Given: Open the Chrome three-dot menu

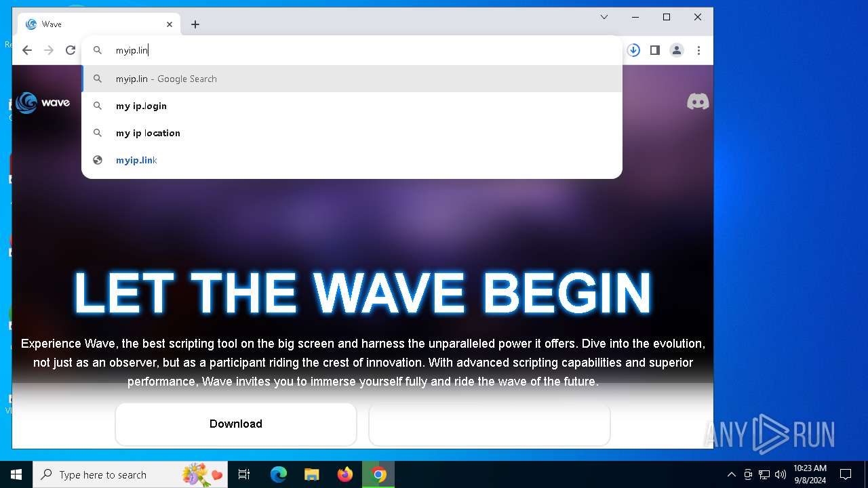Looking at the screenshot, I should pos(698,50).
